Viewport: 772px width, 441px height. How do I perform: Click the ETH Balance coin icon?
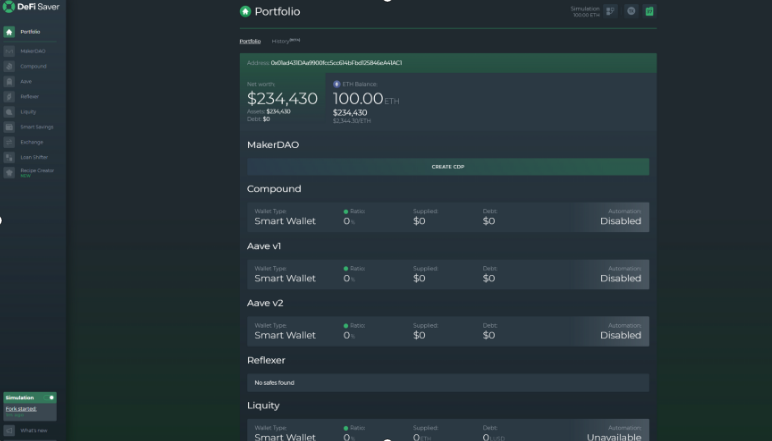[337, 84]
